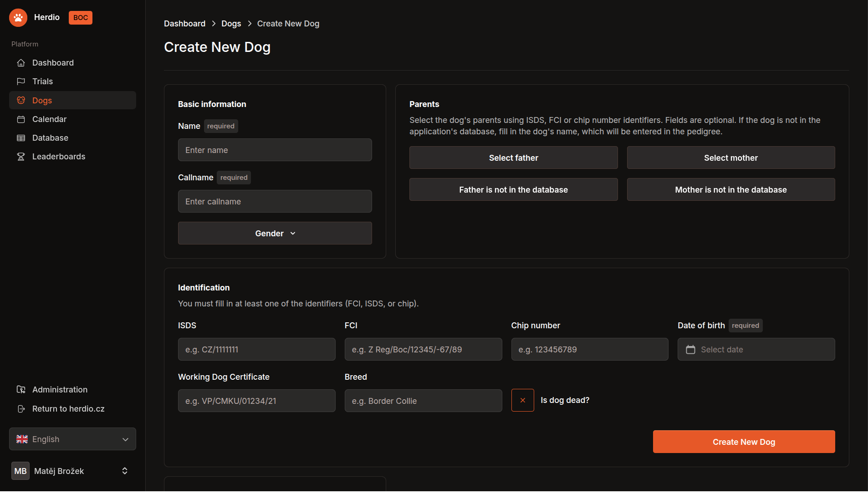Click the Calendar icon in sidebar

(21, 119)
